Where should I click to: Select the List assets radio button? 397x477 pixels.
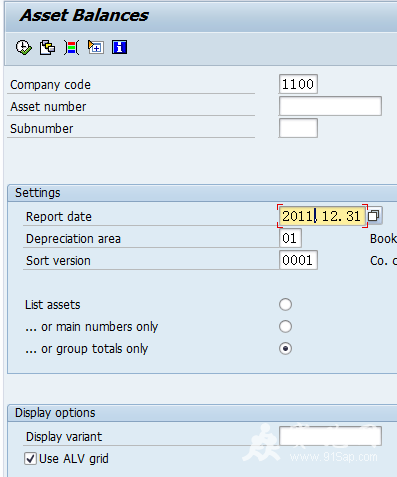coord(285,304)
